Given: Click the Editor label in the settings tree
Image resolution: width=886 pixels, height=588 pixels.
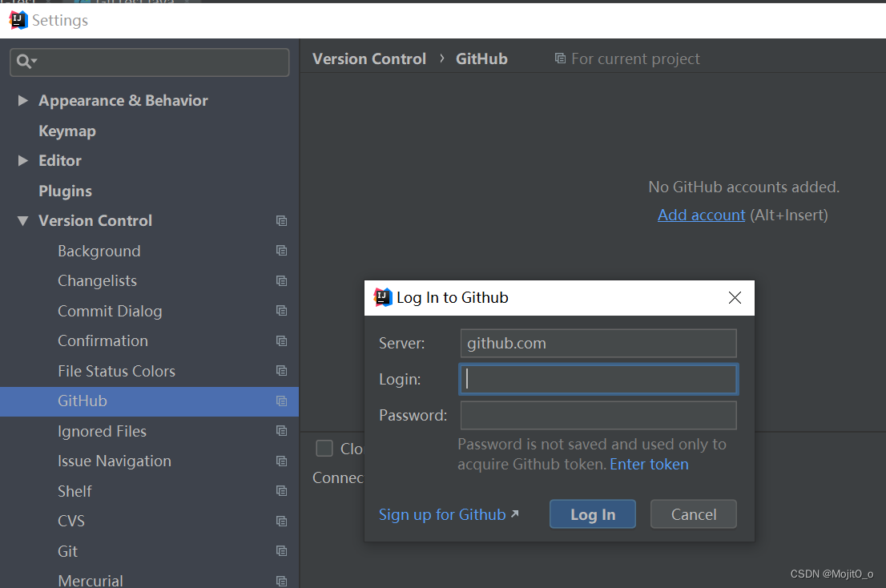Looking at the screenshot, I should click(60, 160).
